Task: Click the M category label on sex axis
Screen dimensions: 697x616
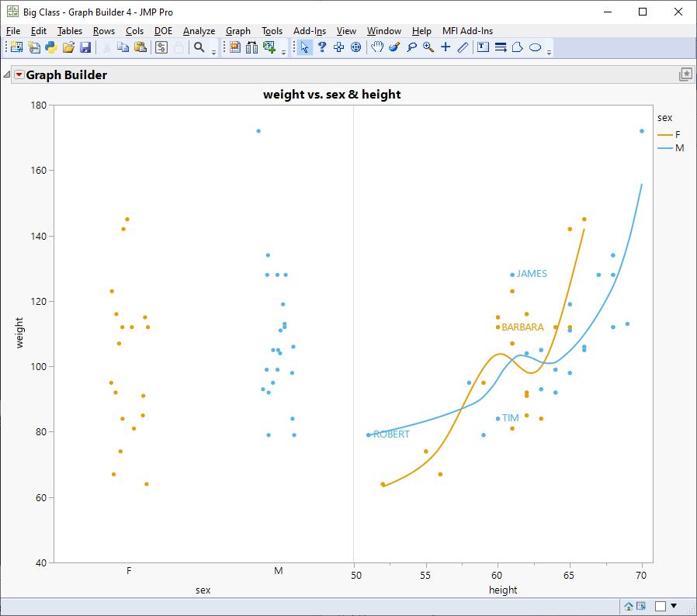Action: (279, 571)
